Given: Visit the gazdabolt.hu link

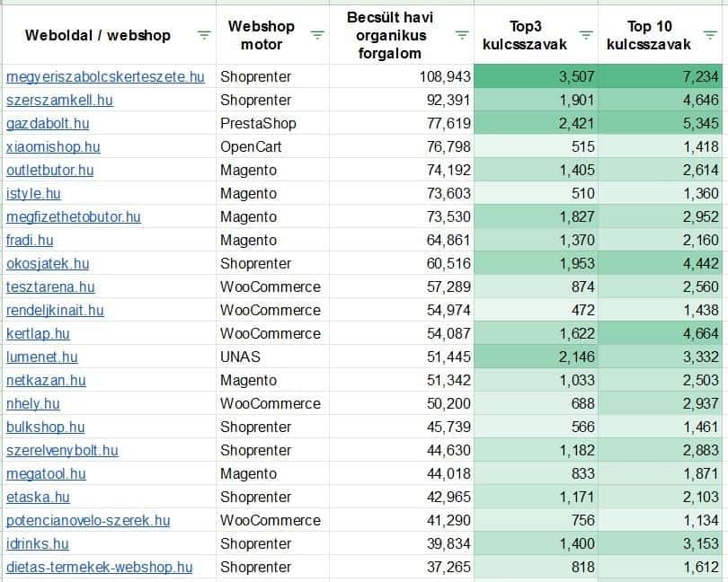Looking at the screenshot, I should coord(48,124).
